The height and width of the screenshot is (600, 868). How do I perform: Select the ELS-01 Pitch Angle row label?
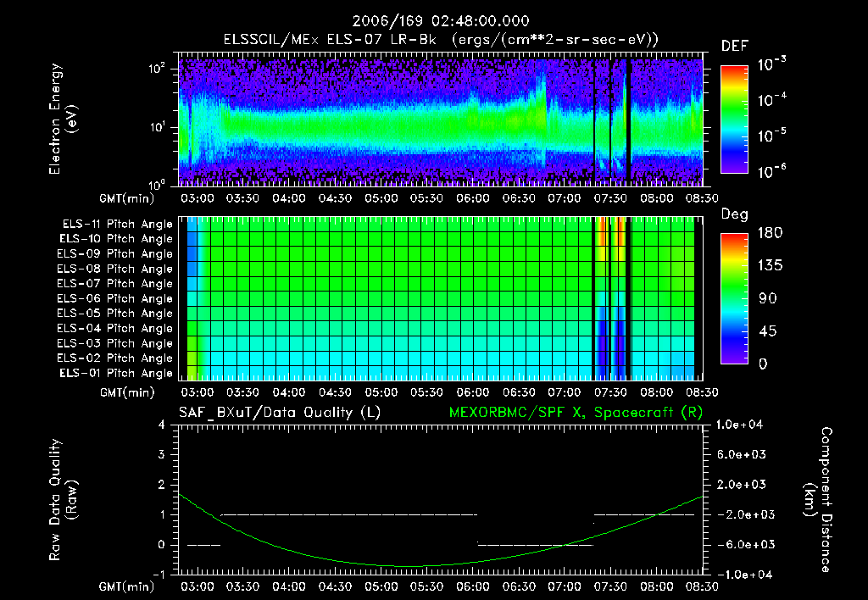(115, 373)
